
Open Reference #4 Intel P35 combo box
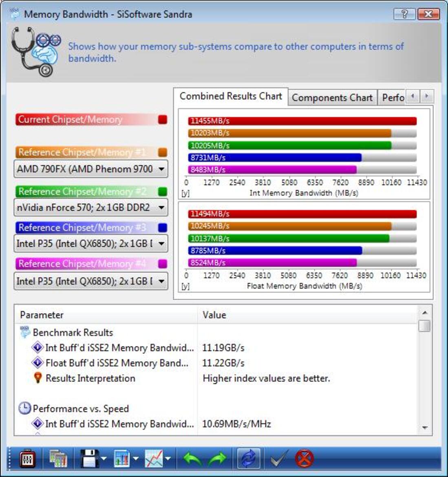click(x=90, y=281)
